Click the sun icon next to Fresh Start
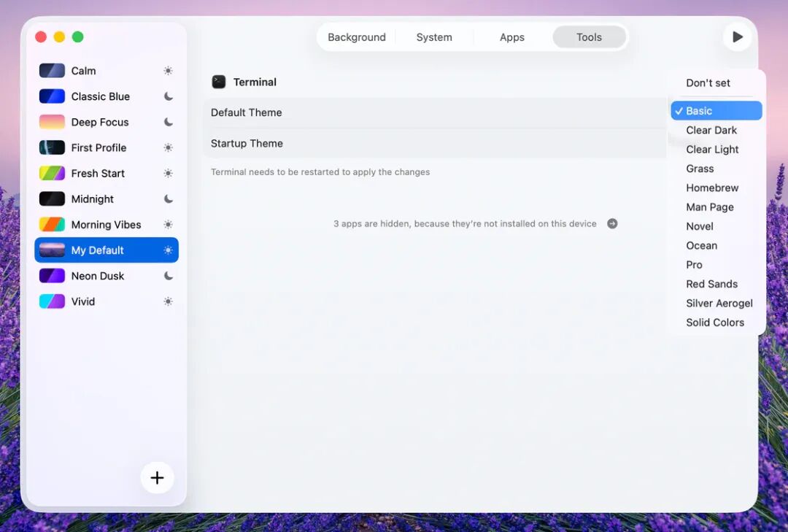This screenshot has width=788, height=532. (169, 174)
